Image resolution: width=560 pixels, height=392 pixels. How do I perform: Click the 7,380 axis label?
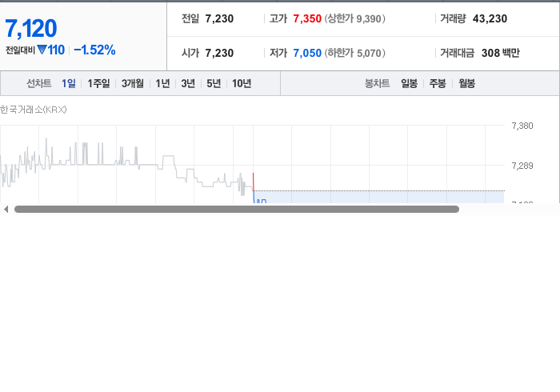click(x=522, y=126)
